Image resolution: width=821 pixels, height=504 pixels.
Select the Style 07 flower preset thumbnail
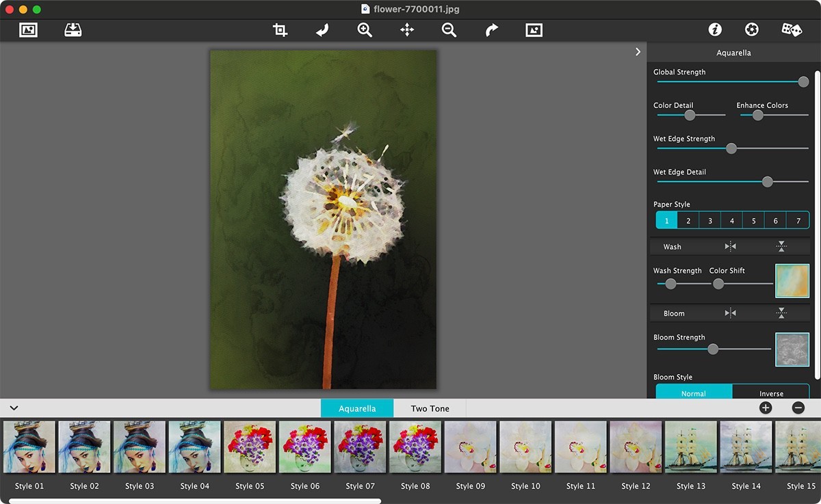tap(360, 446)
